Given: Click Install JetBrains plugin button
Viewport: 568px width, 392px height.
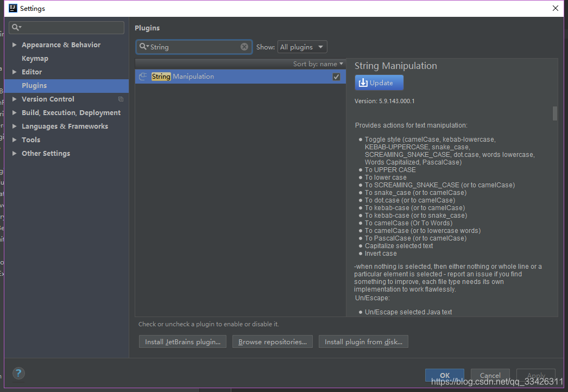Looking at the screenshot, I should coord(182,342).
